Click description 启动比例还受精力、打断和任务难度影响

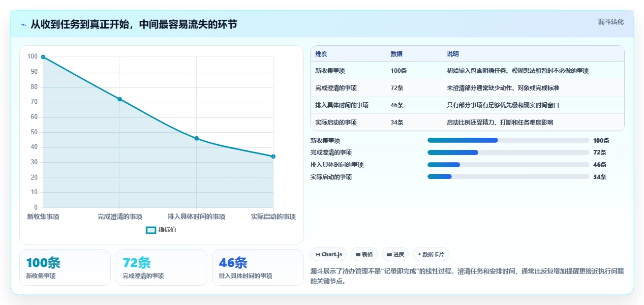(x=500, y=122)
